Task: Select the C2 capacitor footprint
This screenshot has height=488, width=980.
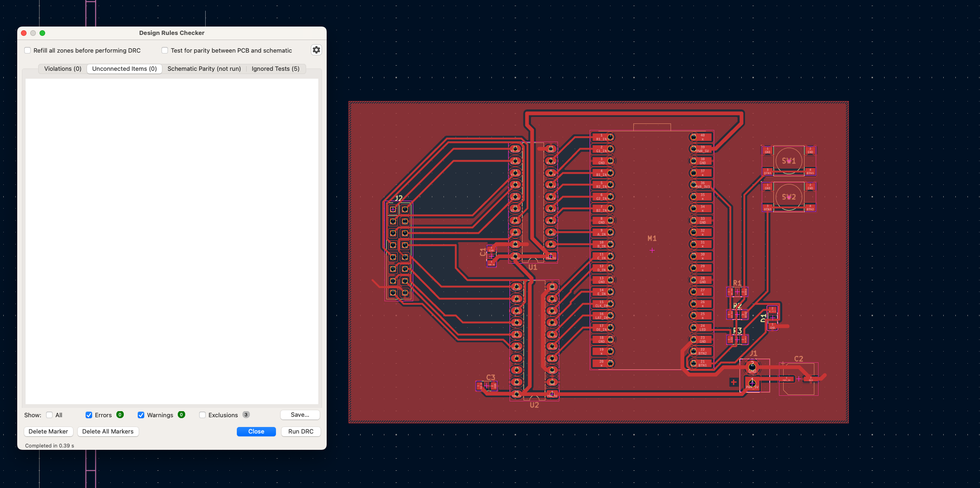Action: 799,379
